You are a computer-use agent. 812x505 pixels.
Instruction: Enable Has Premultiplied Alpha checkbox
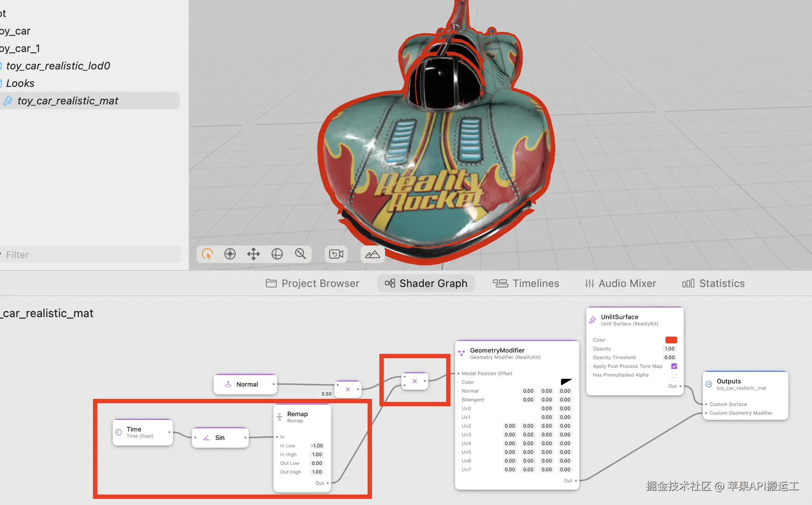pos(674,375)
